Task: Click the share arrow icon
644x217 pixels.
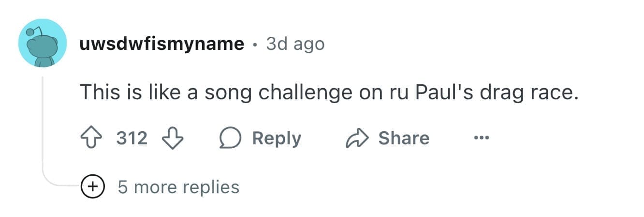Action: coord(356,139)
